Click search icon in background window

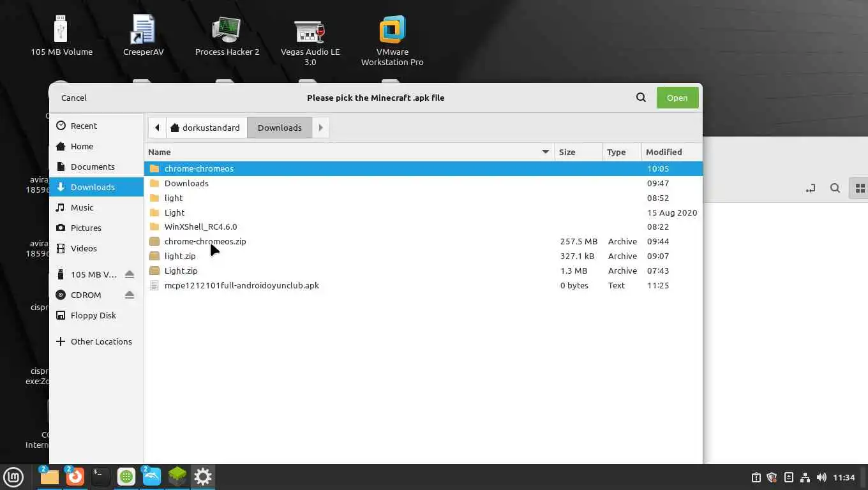point(835,188)
